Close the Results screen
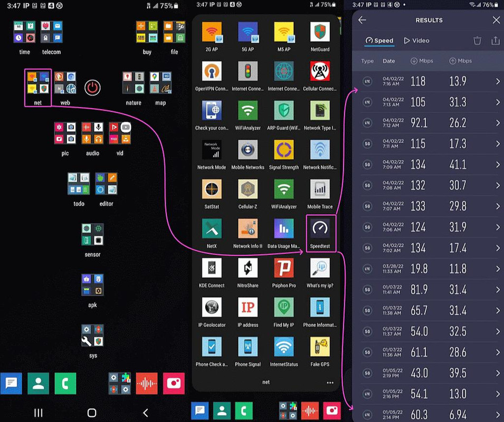Image resolution: width=504 pixels, height=422 pixels. [496, 20]
